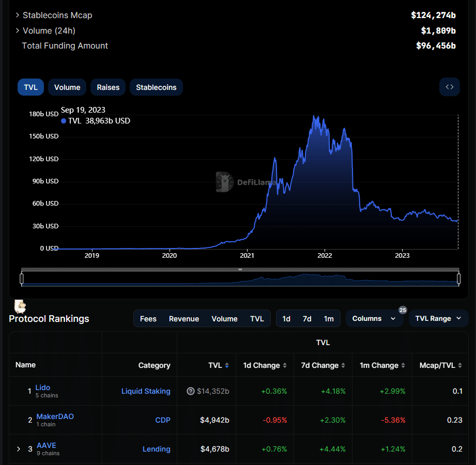Open the AAVE protocol link
476x465 pixels.
coord(47,445)
